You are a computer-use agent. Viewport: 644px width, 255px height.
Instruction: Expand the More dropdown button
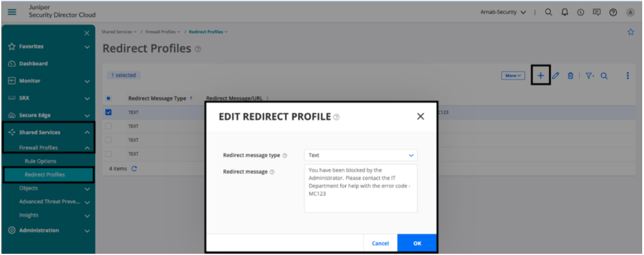click(512, 75)
